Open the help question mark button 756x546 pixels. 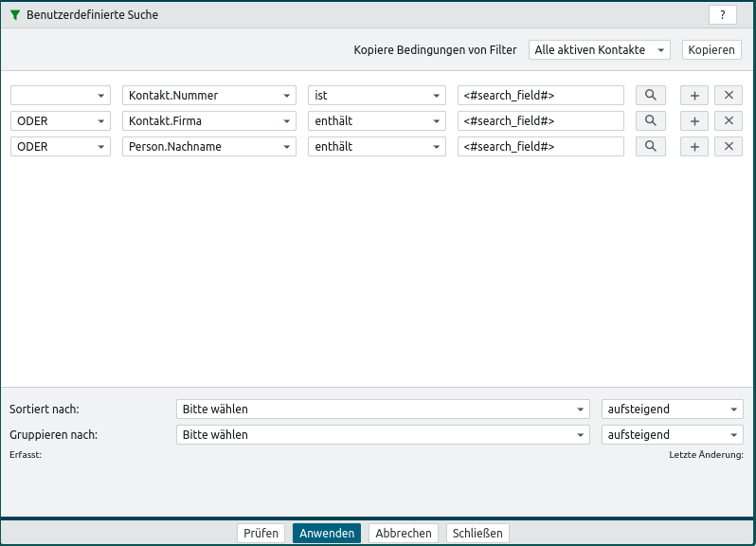pyautogui.click(x=722, y=14)
